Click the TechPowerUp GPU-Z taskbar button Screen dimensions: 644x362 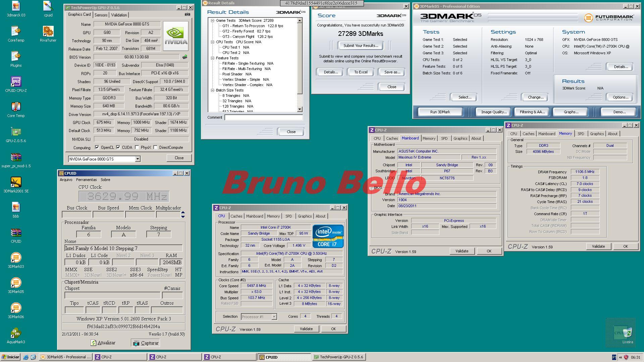coord(339,357)
